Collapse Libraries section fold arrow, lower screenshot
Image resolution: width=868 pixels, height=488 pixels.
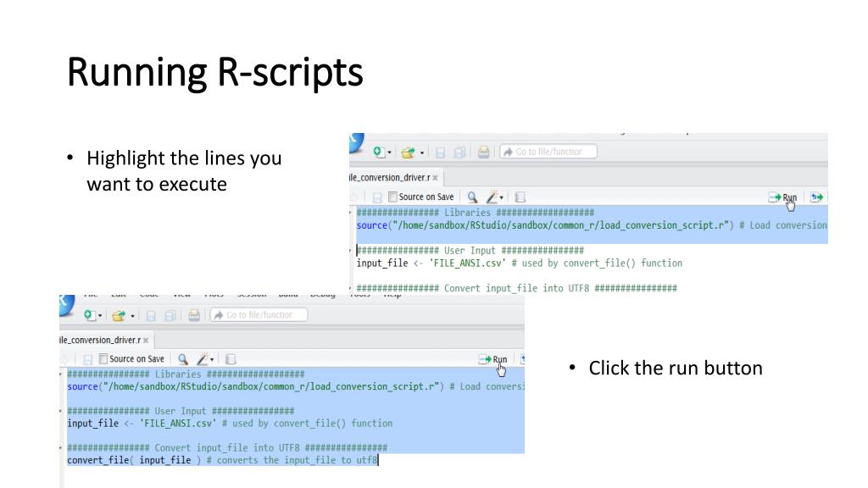click(x=61, y=374)
